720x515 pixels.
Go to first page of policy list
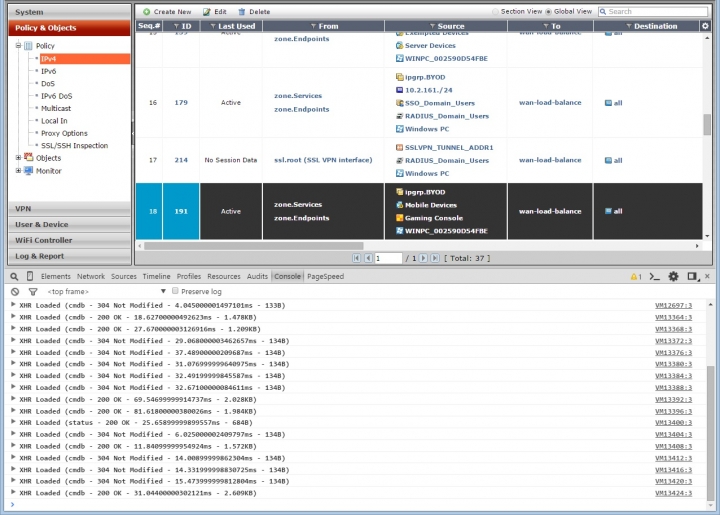(356, 258)
